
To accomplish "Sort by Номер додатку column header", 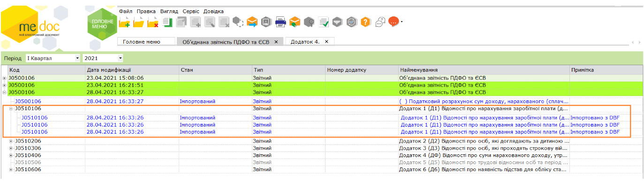I will [x=362, y=70].
